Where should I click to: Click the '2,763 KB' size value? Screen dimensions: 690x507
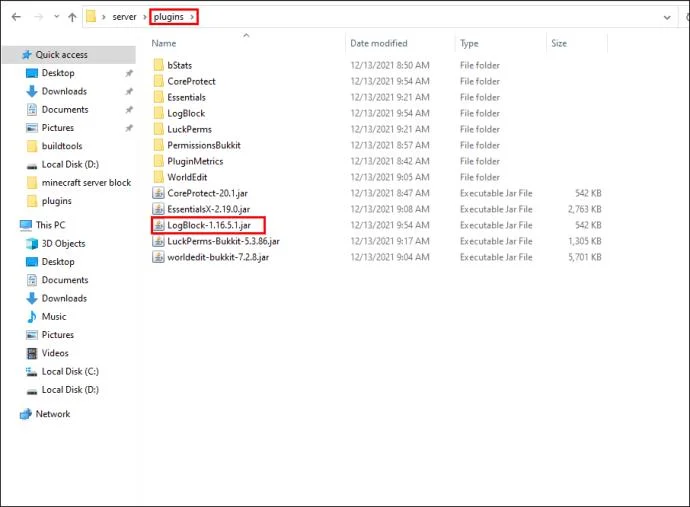point(584,209)
